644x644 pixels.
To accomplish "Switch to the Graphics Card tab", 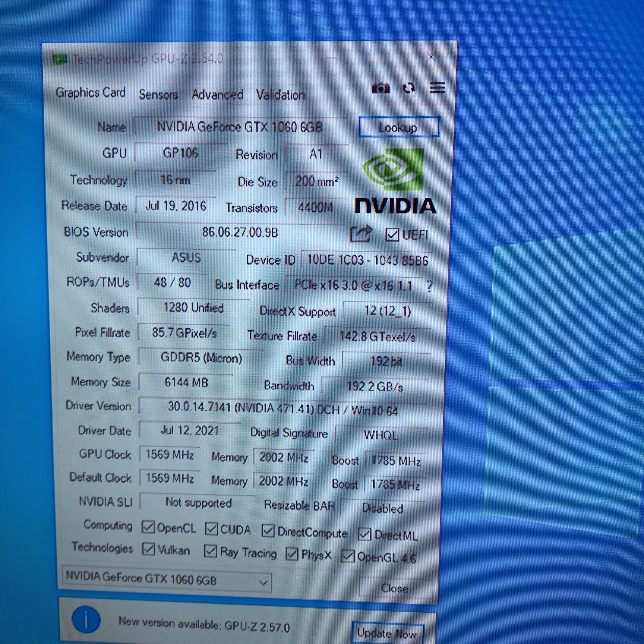I will click(x=90, y=92).
